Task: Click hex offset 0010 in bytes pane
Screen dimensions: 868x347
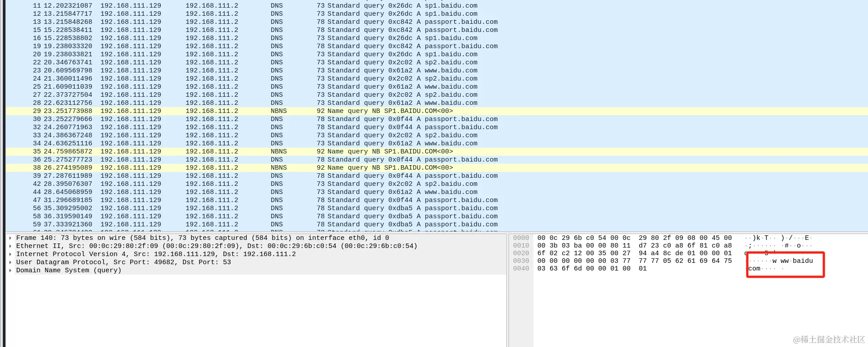Action: (521, 246)
